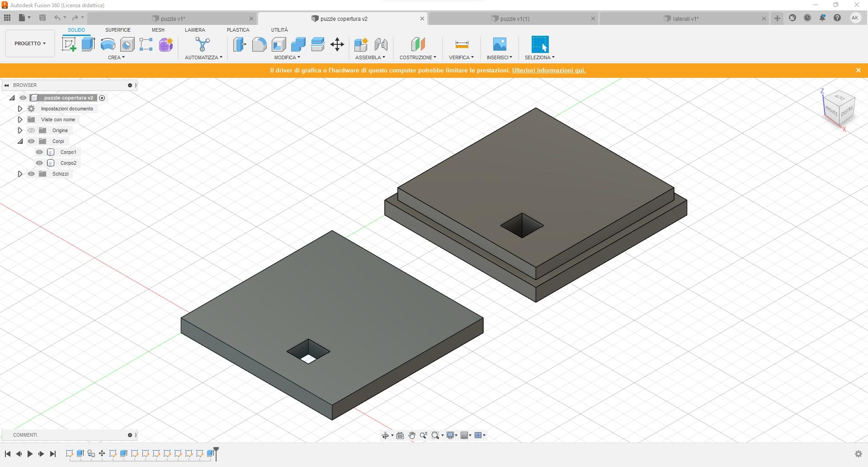
Task: Select the Hole tool
Action: point(127,44)
